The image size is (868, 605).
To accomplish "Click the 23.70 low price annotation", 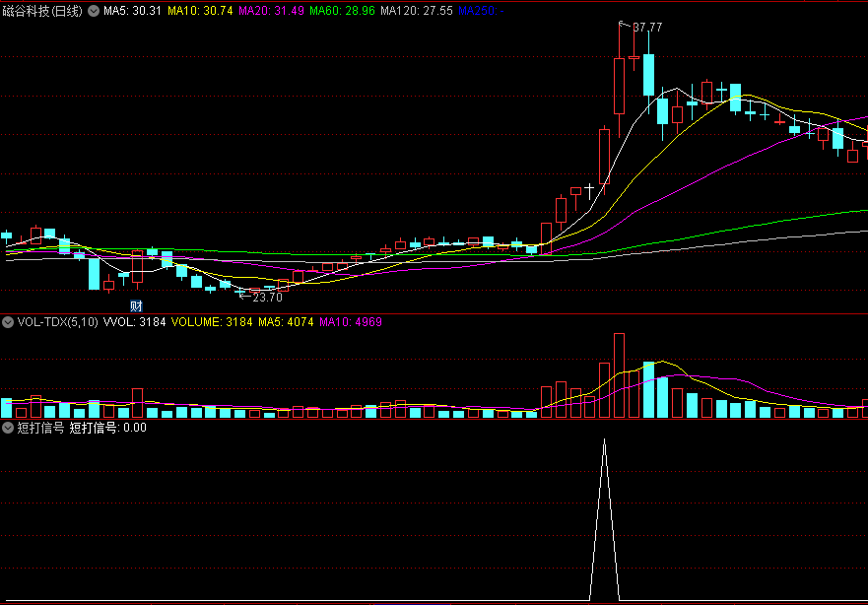I will (267, 298).
